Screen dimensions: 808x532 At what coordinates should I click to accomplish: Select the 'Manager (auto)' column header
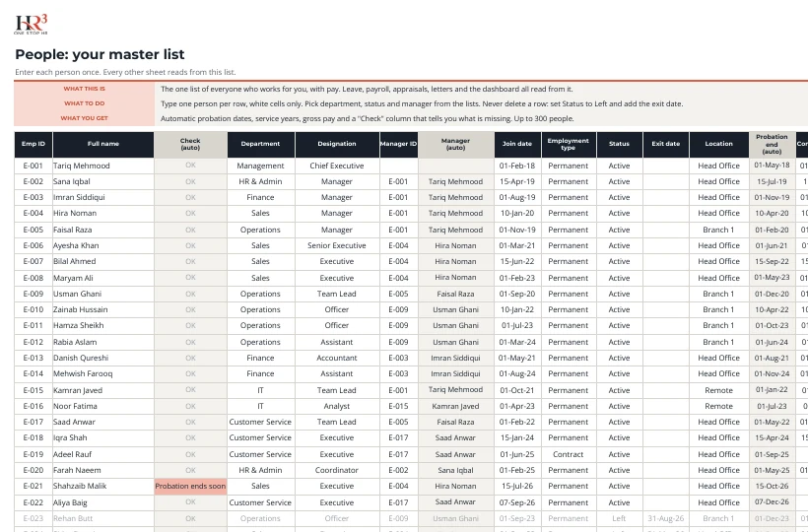pos(455,144)
